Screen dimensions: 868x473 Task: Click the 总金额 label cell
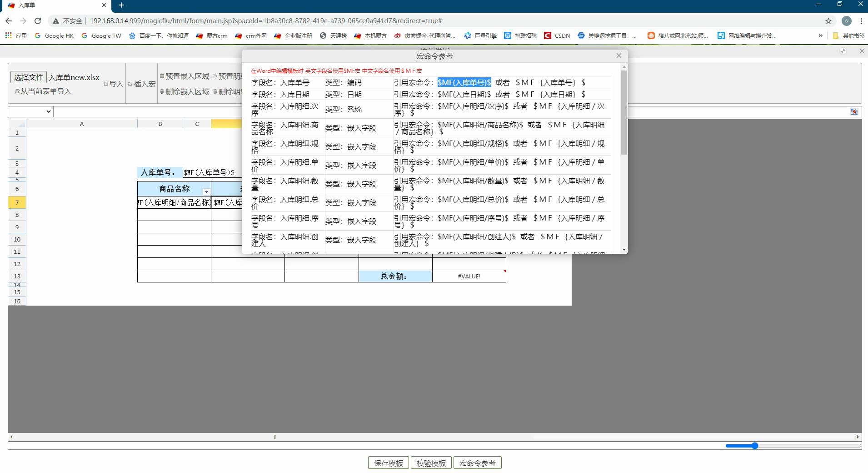click(395, 276)
